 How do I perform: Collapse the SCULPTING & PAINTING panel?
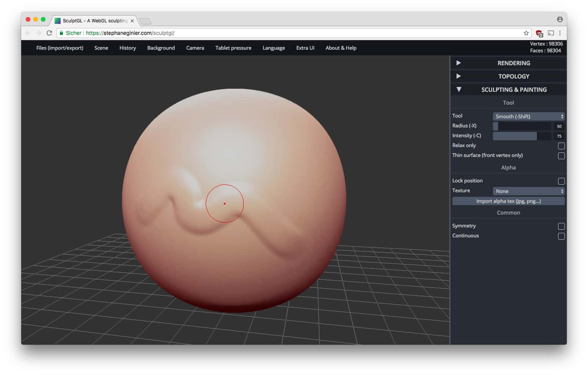point(508,89)
